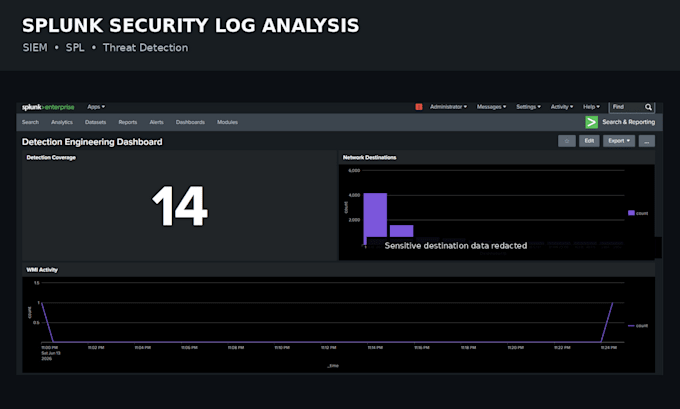Open the Activity dropdown menu

tap(562, 107)
